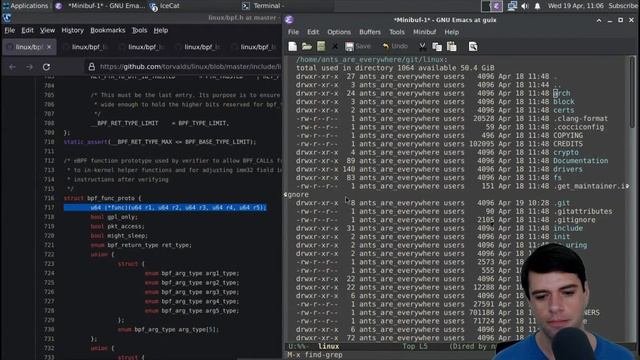Image resolution: width=640 pixels, height=360 pixels.
Task: Click the init directory in Dired
Action: tap(562, 237)
